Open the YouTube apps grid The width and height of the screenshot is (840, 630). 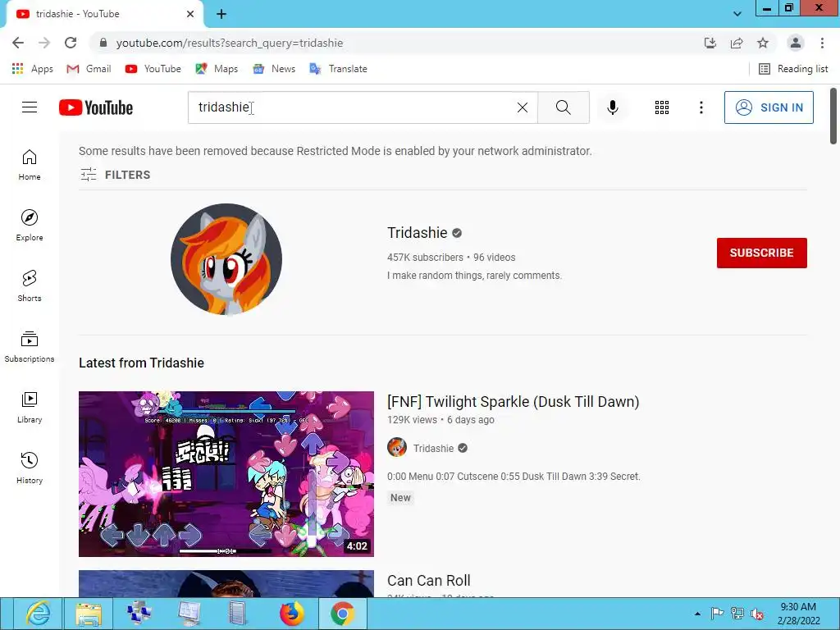tap(662, 107)
